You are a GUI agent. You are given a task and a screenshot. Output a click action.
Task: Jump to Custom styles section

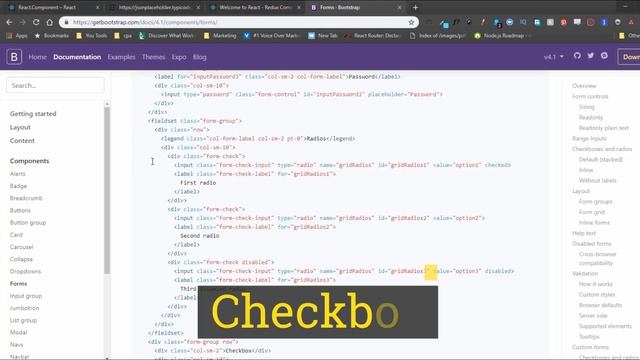[597, 295]
